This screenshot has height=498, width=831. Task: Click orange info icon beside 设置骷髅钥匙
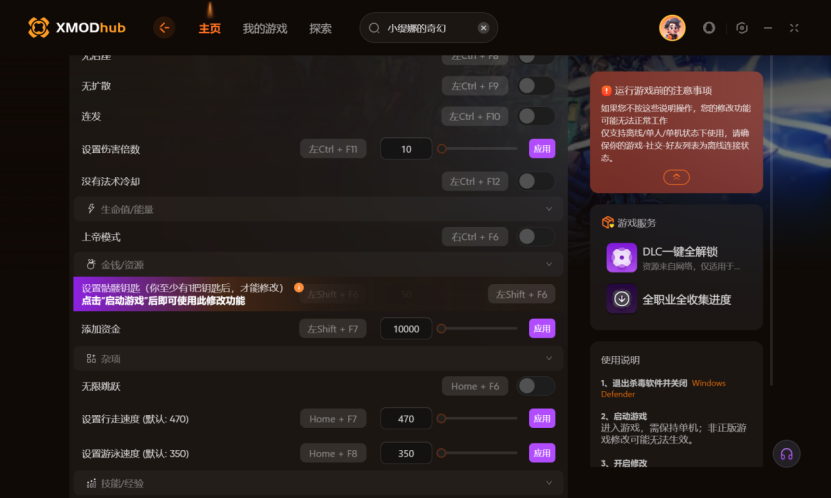(299, 288)
